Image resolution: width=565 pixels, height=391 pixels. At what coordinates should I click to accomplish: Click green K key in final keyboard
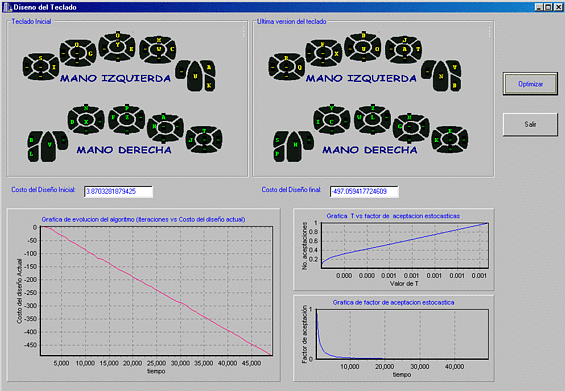pyautogui.click(x=437, y=140)
